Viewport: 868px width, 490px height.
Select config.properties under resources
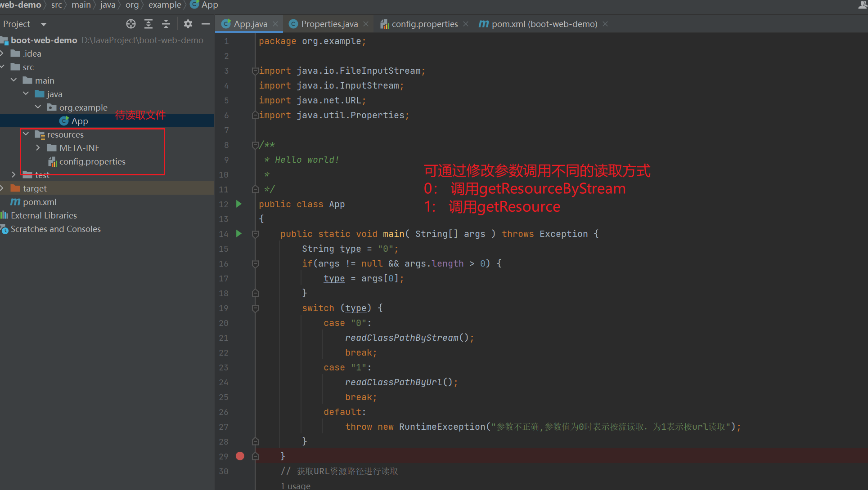(x=93, y=162)
